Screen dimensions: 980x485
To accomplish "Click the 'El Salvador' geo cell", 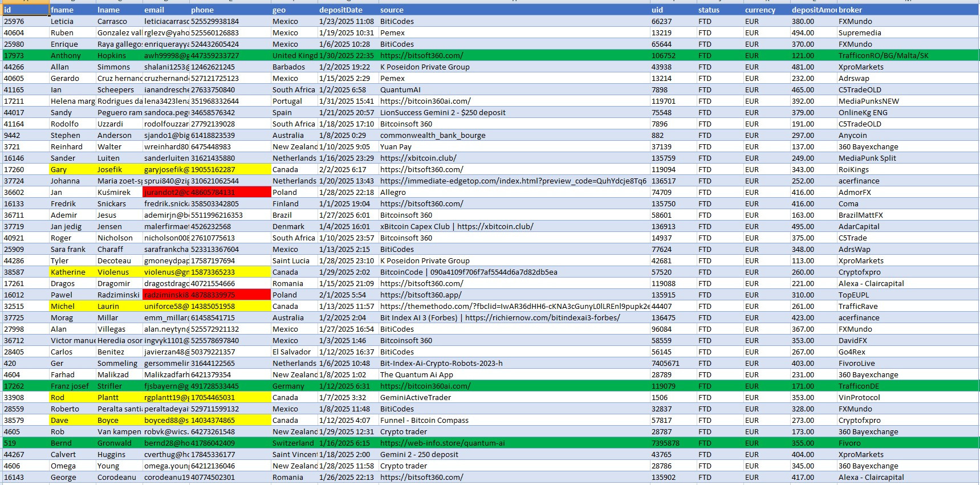I will 291,352.
